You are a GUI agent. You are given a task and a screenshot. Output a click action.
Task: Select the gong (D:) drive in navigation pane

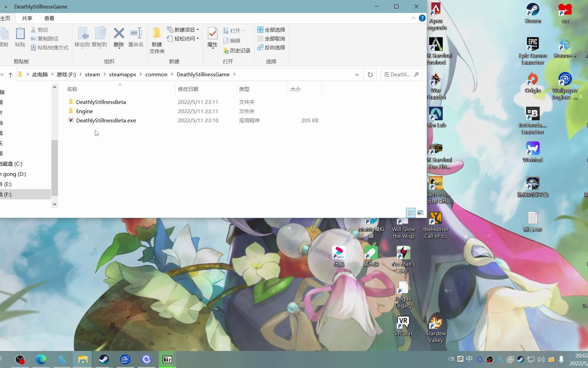(x=14, y=174)
